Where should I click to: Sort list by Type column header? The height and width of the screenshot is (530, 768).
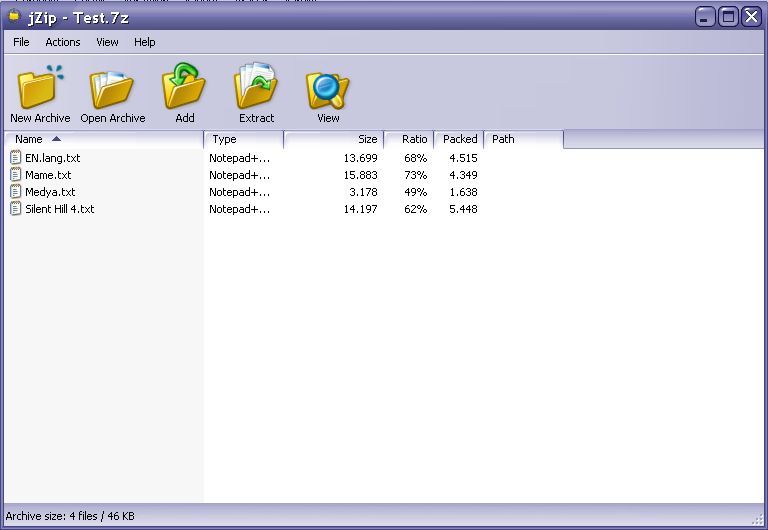pos(243,140)
